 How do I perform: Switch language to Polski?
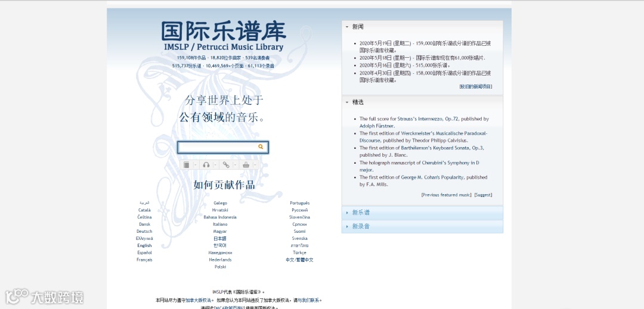pyautogui.click(x=220, y=267)
